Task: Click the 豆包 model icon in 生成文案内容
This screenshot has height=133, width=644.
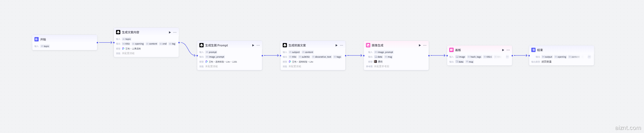Action: click(x=123, y=49)
